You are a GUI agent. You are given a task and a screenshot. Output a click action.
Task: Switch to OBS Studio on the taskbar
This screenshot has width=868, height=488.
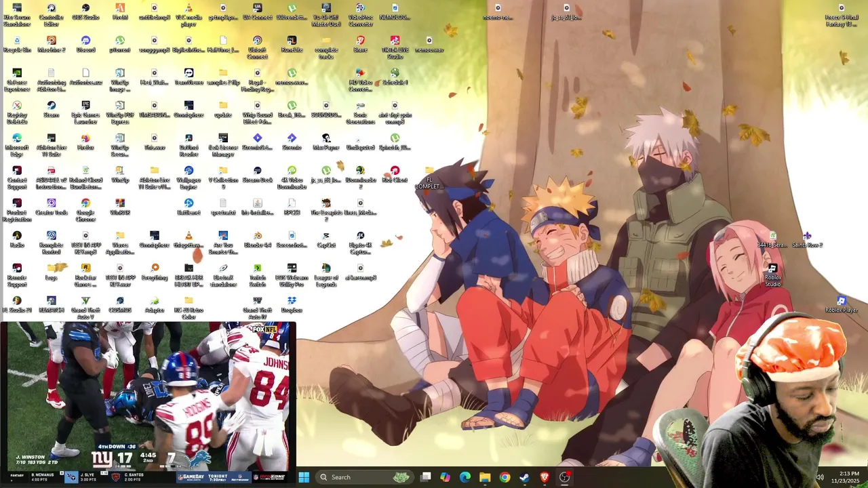[x=564, y=477]
